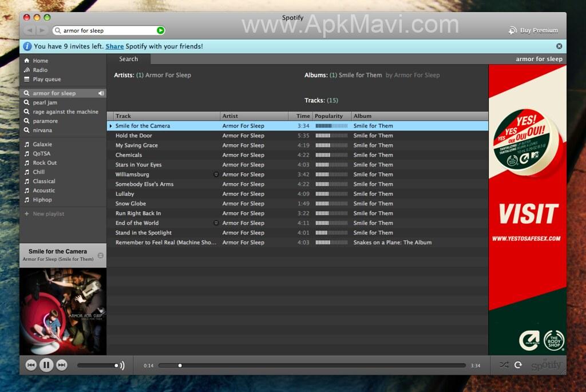Click the info icon in invite banner

(x=27, y=46)
